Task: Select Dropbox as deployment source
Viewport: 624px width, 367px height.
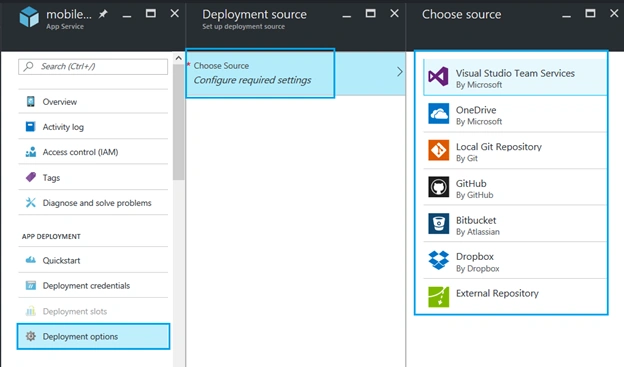Action: tap(515, 261)
